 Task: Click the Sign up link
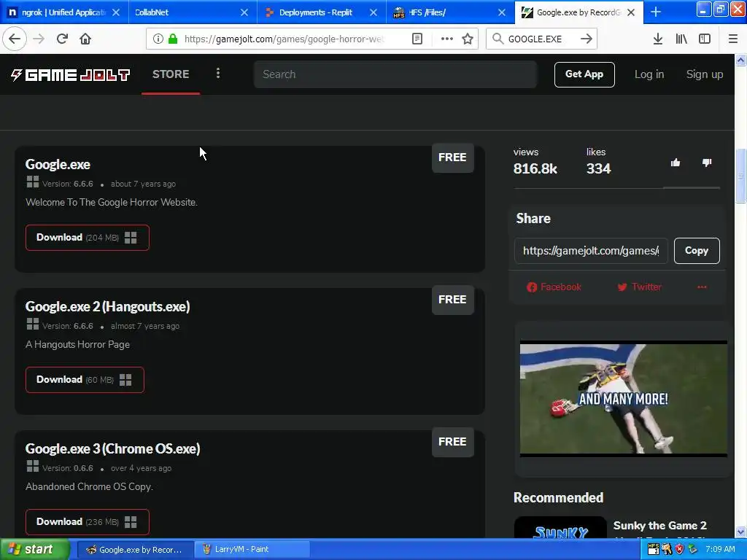click(704, 74)
